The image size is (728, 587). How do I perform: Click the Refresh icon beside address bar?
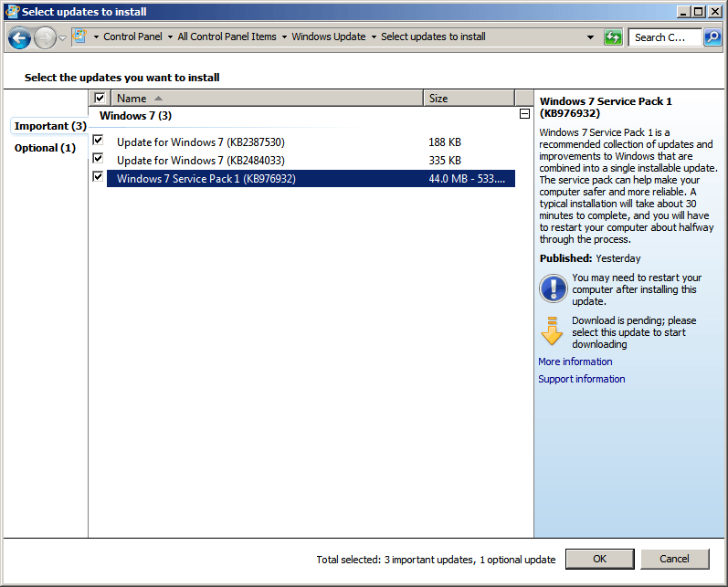[613, 37]
